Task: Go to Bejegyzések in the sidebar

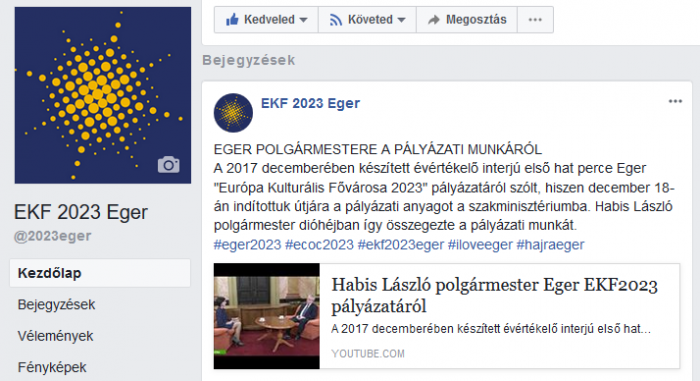Action: coord(56,305)
